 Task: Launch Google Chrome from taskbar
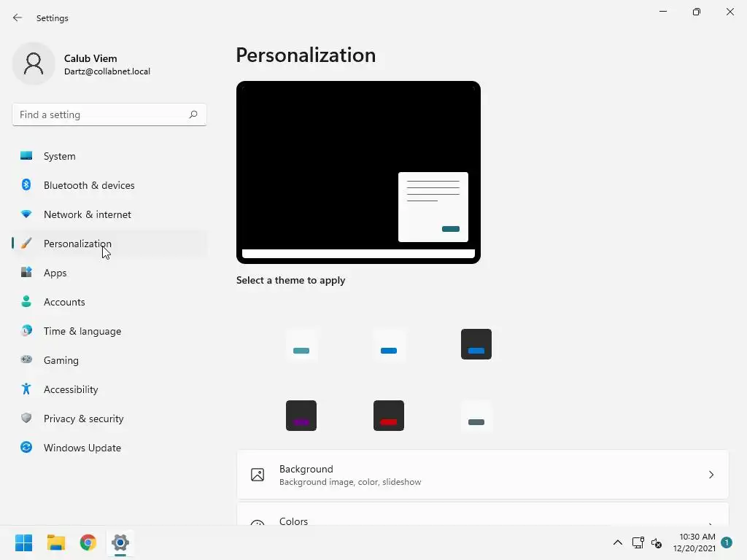pos(88,542)
